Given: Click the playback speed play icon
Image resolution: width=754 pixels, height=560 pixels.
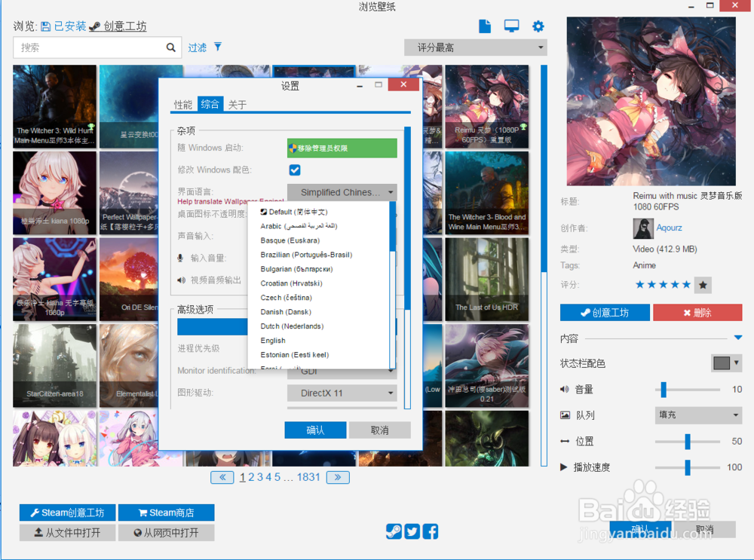Looking at the screenshot, I should 563,467.
